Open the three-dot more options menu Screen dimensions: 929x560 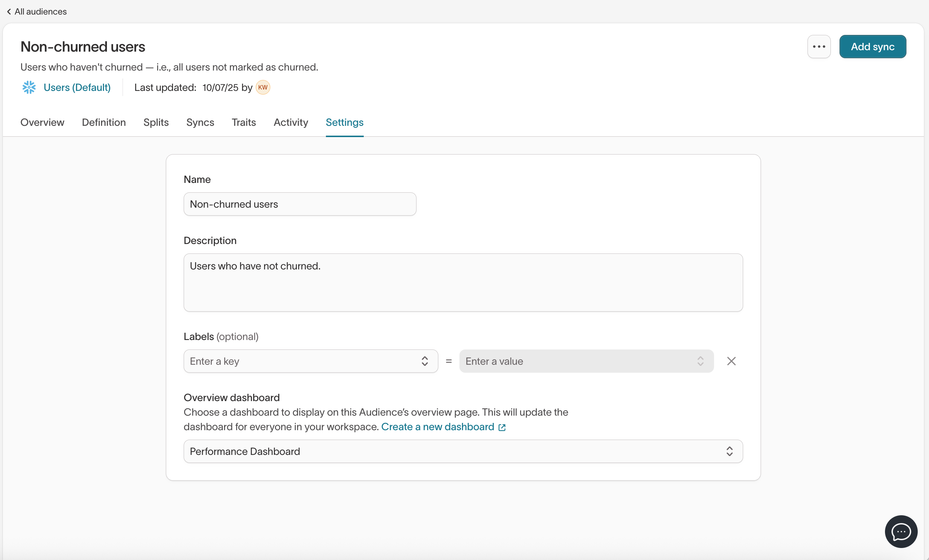tap(818, 47)
